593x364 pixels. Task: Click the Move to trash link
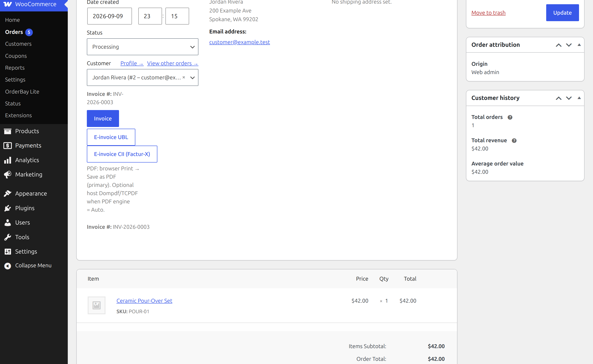point(488,13)
